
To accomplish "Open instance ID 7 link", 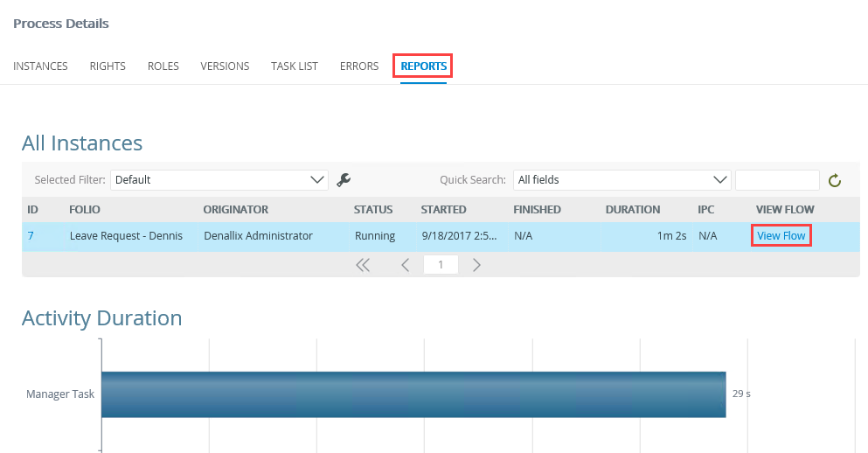I will (31, 236).
